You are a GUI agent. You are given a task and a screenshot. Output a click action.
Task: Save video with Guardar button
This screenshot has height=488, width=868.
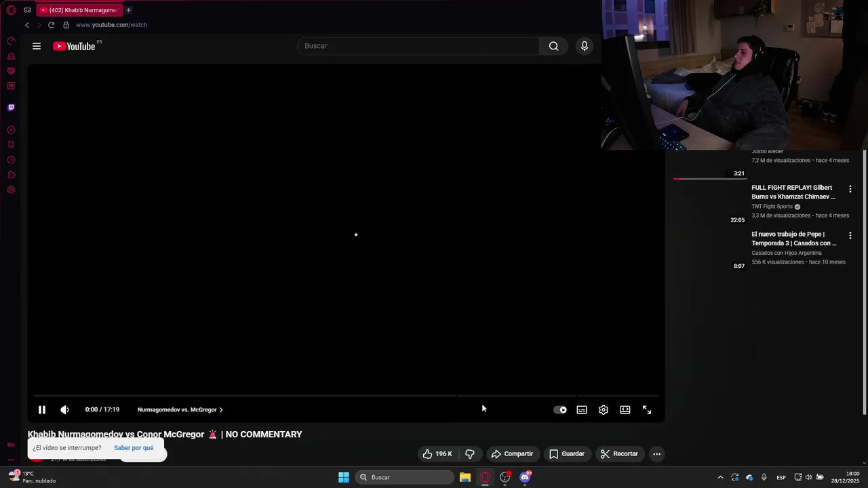tap(567, 454)
